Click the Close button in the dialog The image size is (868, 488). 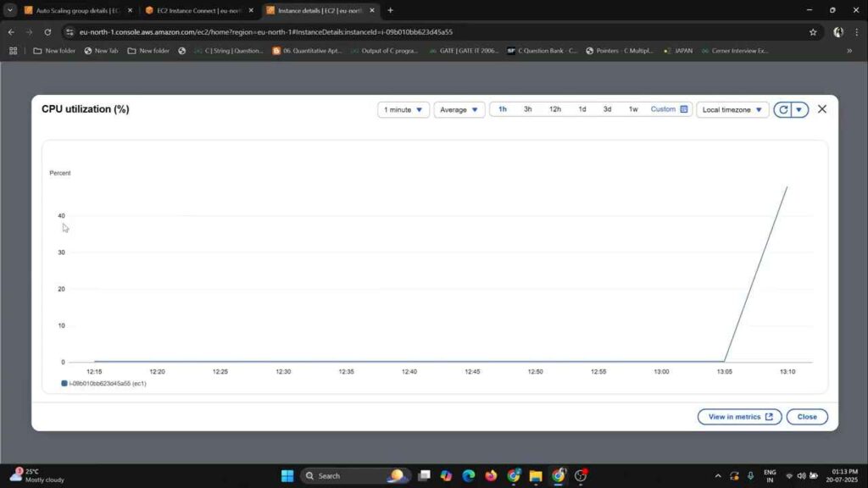pyautogui.click(x=807, y=417)
